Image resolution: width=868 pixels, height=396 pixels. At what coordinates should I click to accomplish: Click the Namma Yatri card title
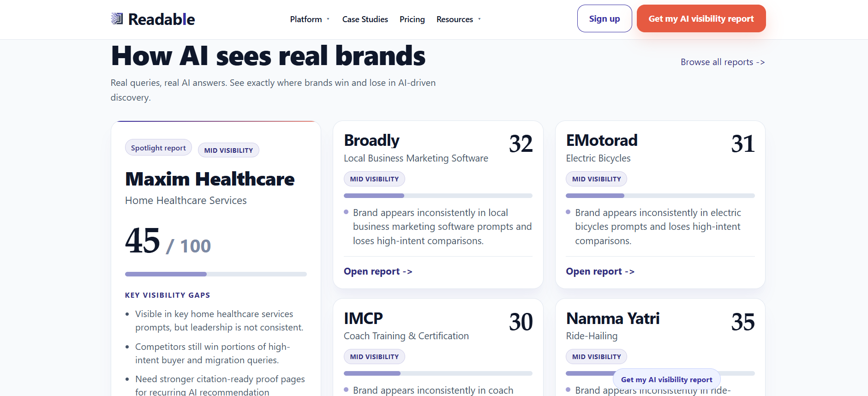(613, 318)
